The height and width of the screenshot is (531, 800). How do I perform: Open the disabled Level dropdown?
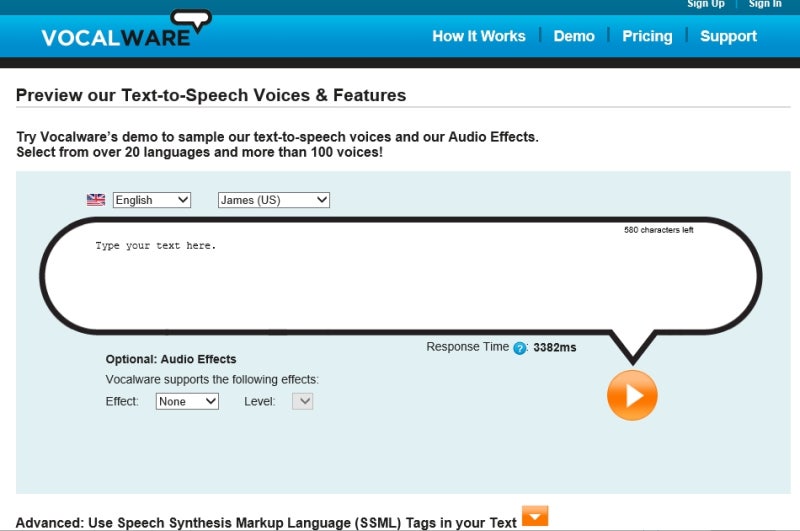[303, 401]
